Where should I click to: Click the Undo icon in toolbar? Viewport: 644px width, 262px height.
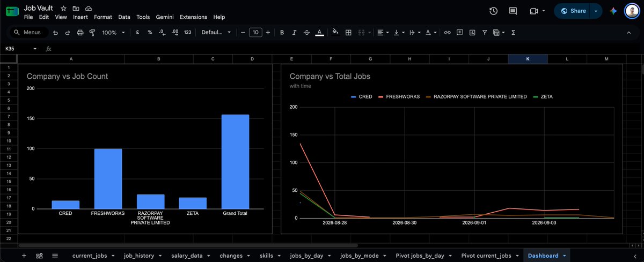(x=55, y=33)
